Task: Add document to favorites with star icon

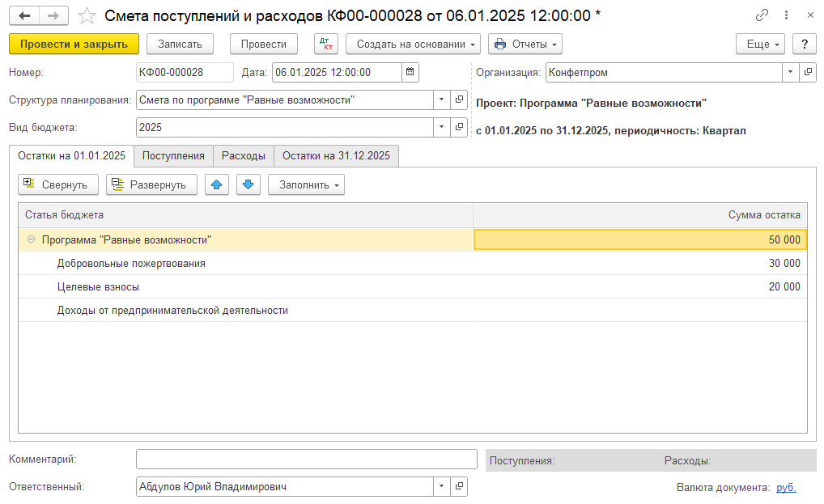Action: pyautogui.click(x=87, y=15)
